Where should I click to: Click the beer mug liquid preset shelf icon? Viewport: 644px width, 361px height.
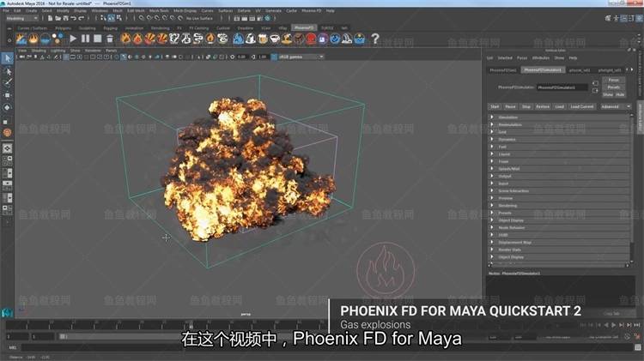263,39
